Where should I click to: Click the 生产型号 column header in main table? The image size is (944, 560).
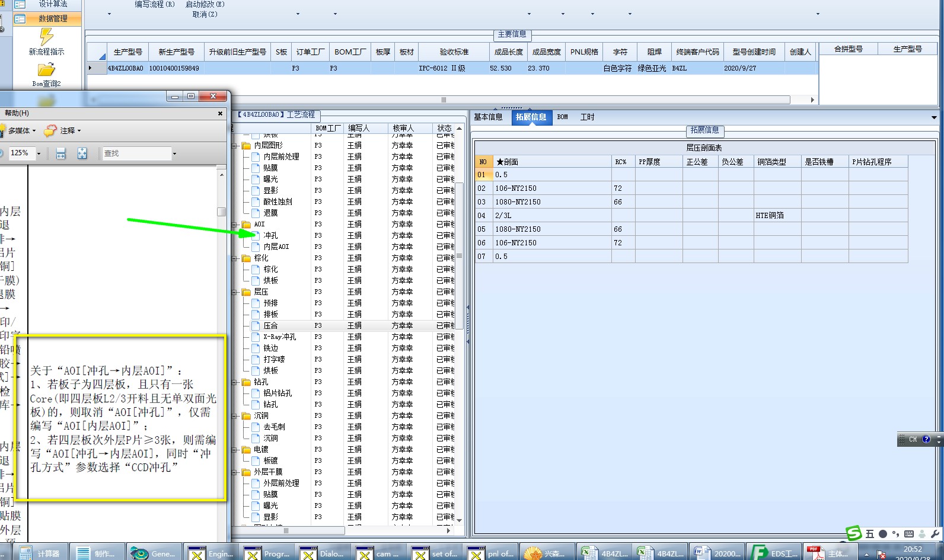click(127, 52)
